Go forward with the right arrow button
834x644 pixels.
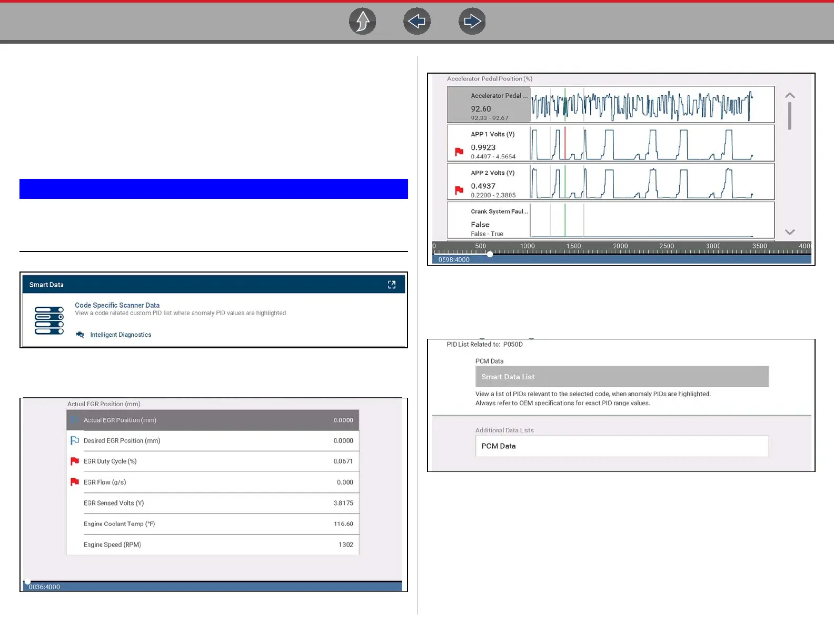pos(472,22)
